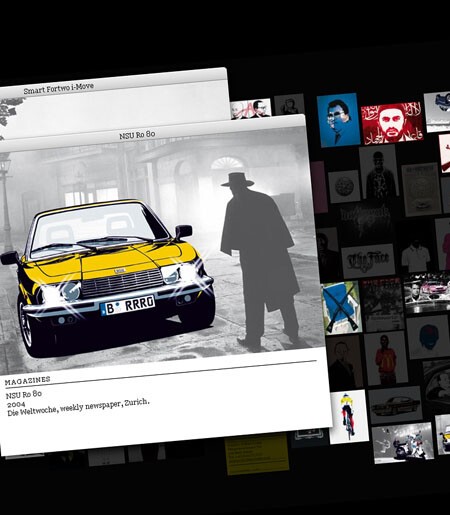This screenshot has height=515, width=450.
Task: Click the 'NSU Ro 80' caption text
Action: [24, 395]
